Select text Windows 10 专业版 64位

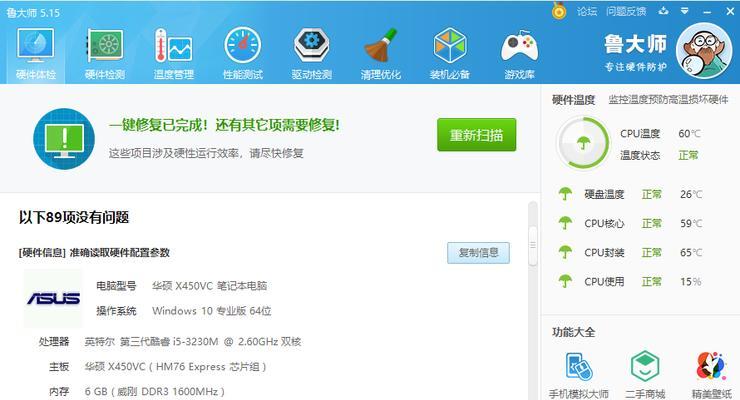pyautogui.click(x=211, y=311)
